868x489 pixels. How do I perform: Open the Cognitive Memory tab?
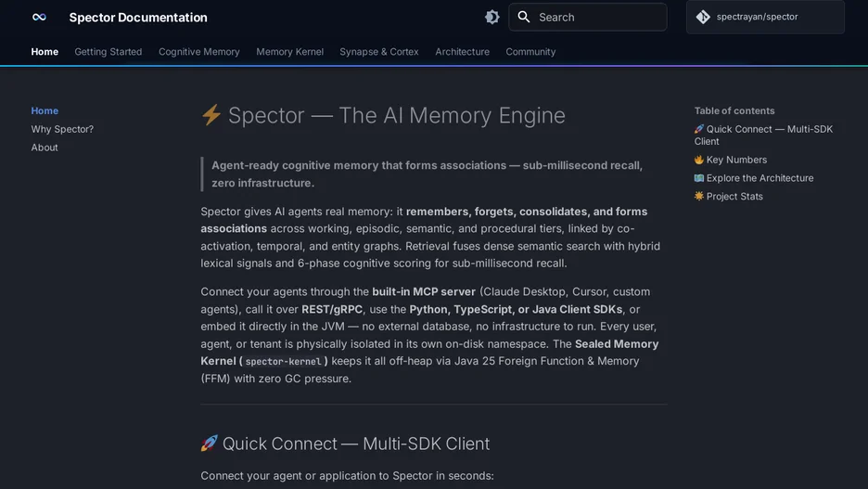pyautogui.click(x=199, y=52)
